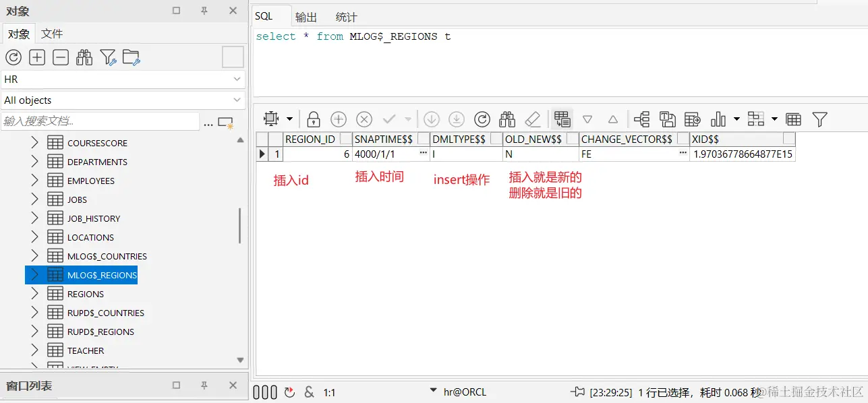Click the REGION_ID column header
The image size is (868, 403).
click(318, 139)
